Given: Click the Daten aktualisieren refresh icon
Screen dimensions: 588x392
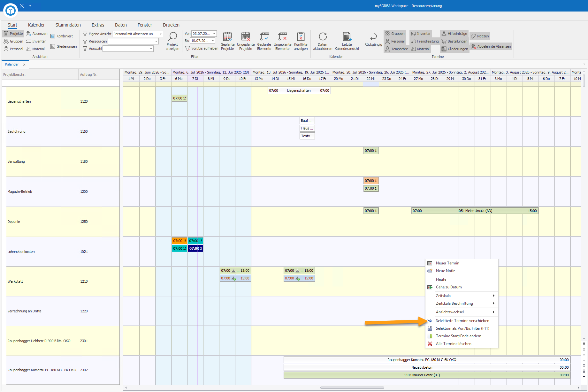Looking at the screenshot, I should click(x=323, y=36).
